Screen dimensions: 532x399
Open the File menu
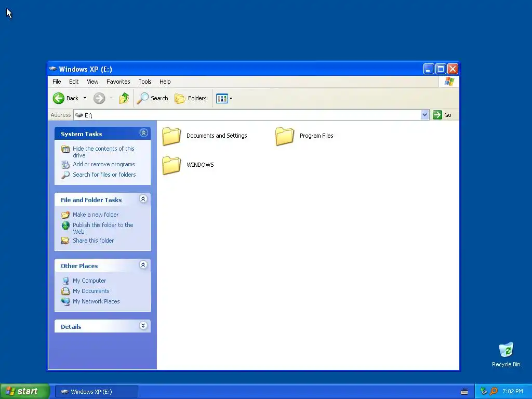57,82
